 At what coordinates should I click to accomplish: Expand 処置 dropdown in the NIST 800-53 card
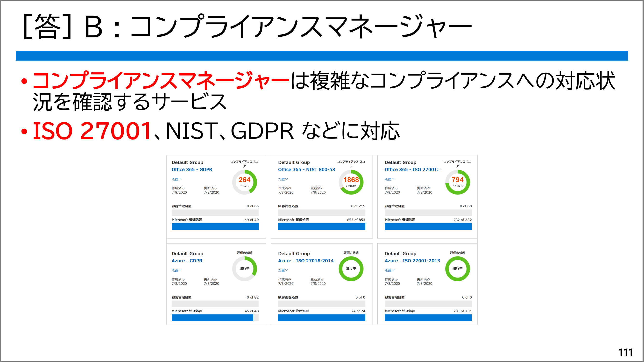click(x=283, y=179)
